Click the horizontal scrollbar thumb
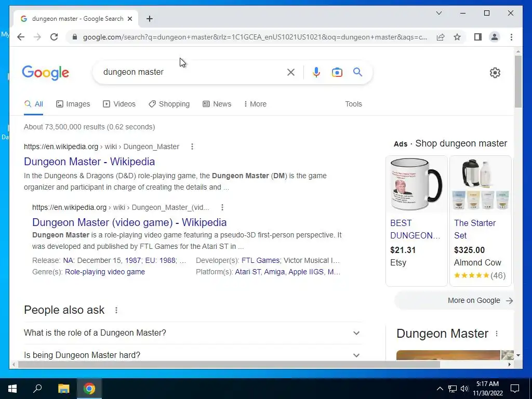This screenshot has width=532, height=399. [229, 364]
